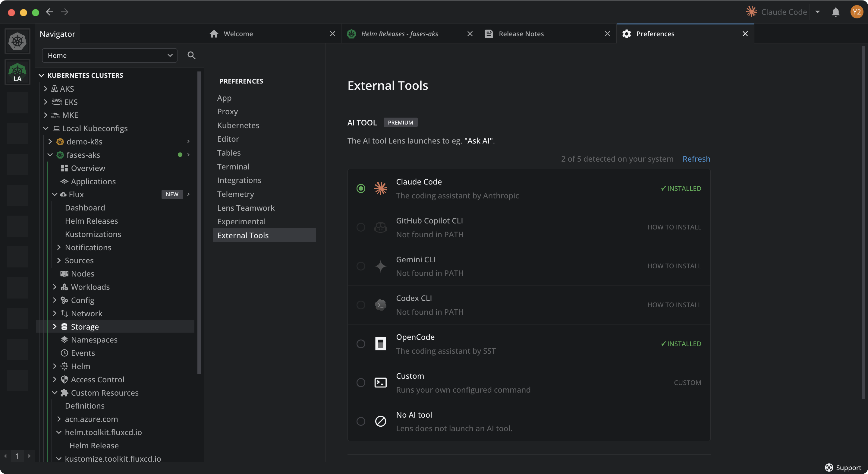Screen dimensions: 868x474
Task: Click the Applications icon in navigator
Action: (x=64, y=181)
